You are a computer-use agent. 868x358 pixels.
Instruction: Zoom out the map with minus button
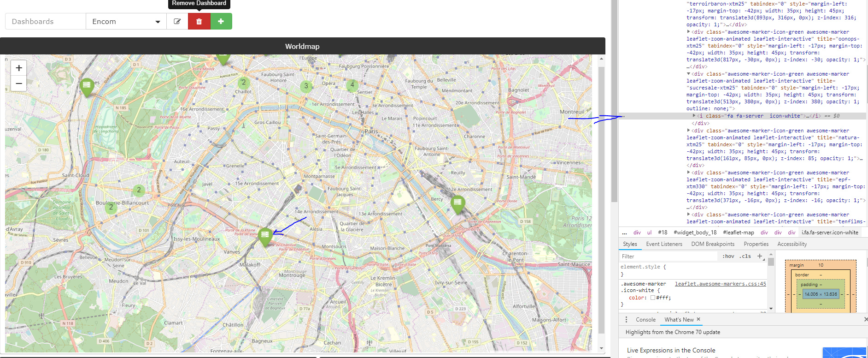pos(18,84)
